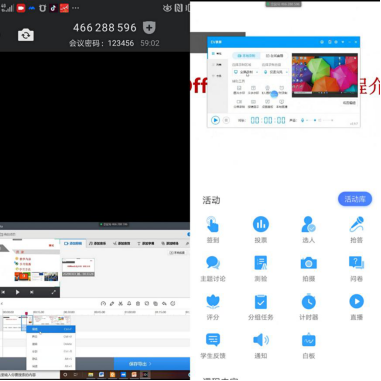
Task: Adjust the volume slider in EV recorder
Action: (x=319, y=120)
